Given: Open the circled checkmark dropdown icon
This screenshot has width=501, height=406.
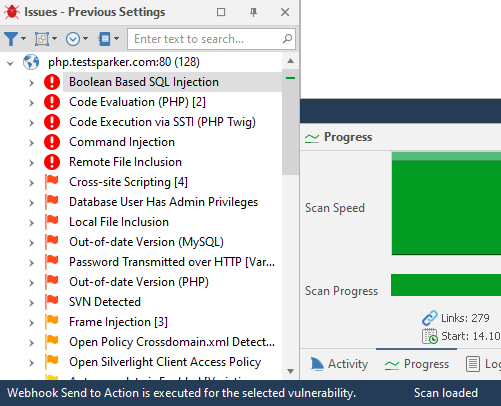Looking at the screenshot, I should (x=77, y=39).
